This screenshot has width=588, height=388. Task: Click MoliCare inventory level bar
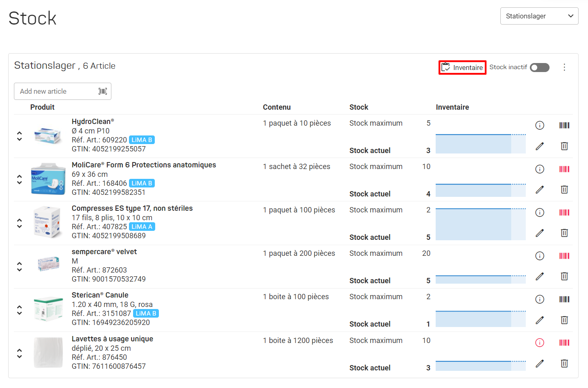(481, 190)
